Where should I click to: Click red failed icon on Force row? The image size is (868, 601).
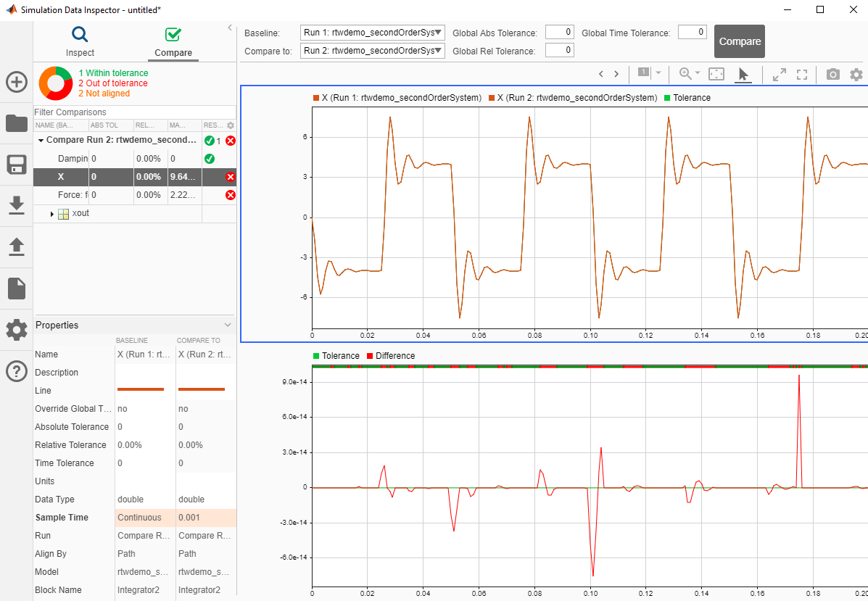pyautogui.click(x=231, y=195)
